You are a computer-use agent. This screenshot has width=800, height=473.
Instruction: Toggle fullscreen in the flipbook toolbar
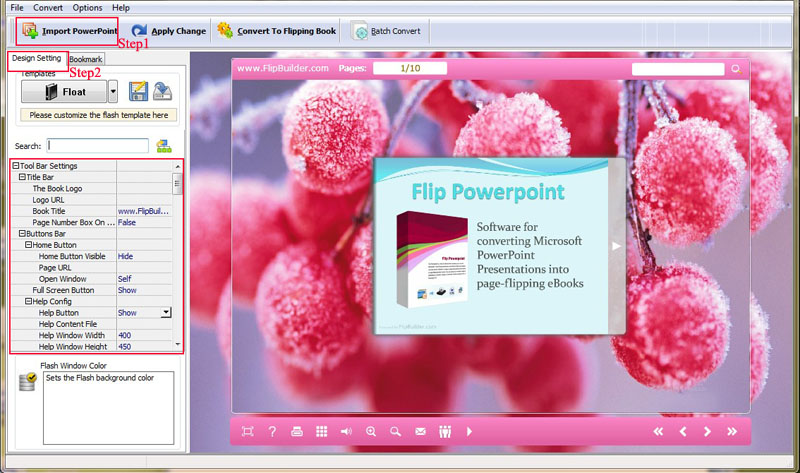tap(247, 432)
